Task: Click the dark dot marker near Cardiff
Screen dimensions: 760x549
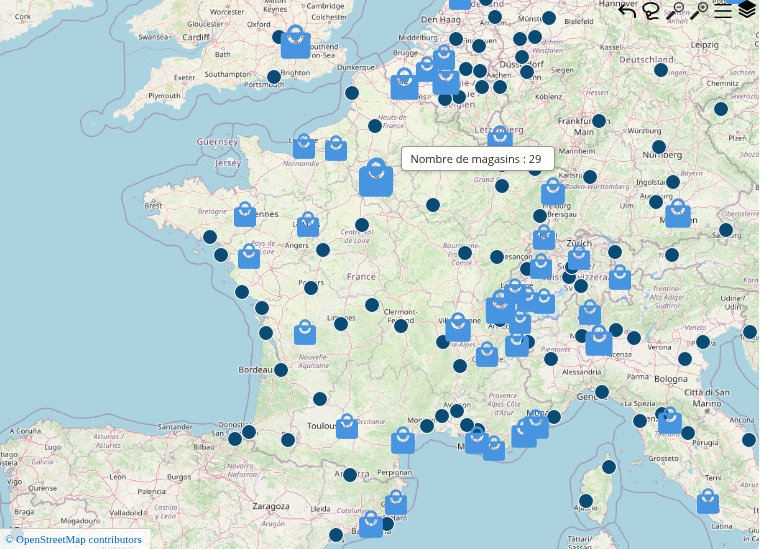Action: point(279,37)
